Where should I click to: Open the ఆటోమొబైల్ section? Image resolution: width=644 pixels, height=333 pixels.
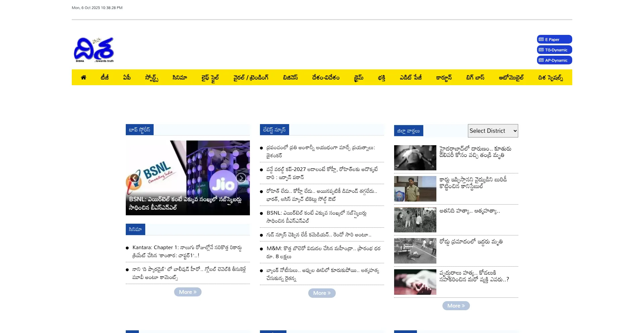pyautogui.click(x=511, y=77)
